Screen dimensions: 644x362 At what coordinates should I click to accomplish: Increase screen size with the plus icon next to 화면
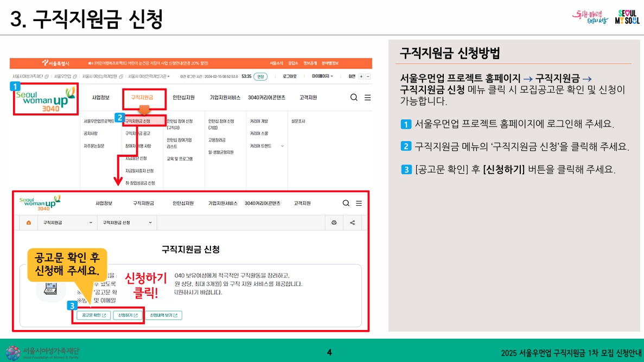361,77
